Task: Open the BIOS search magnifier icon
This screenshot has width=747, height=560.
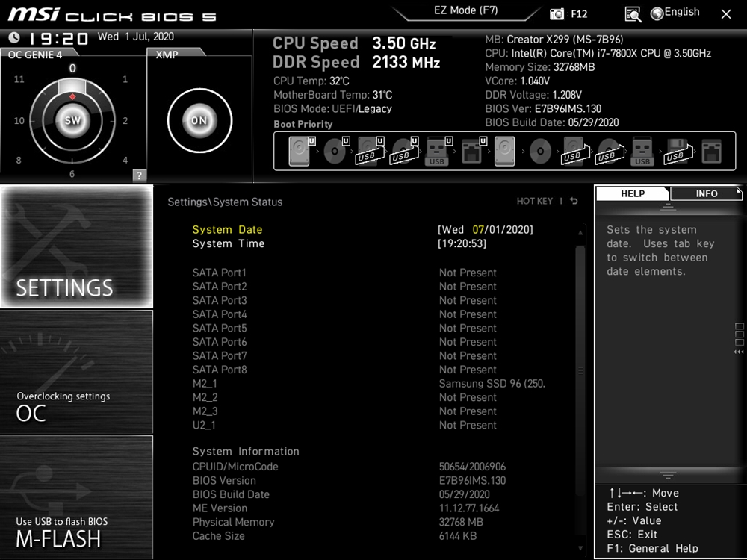Action: 633,14
